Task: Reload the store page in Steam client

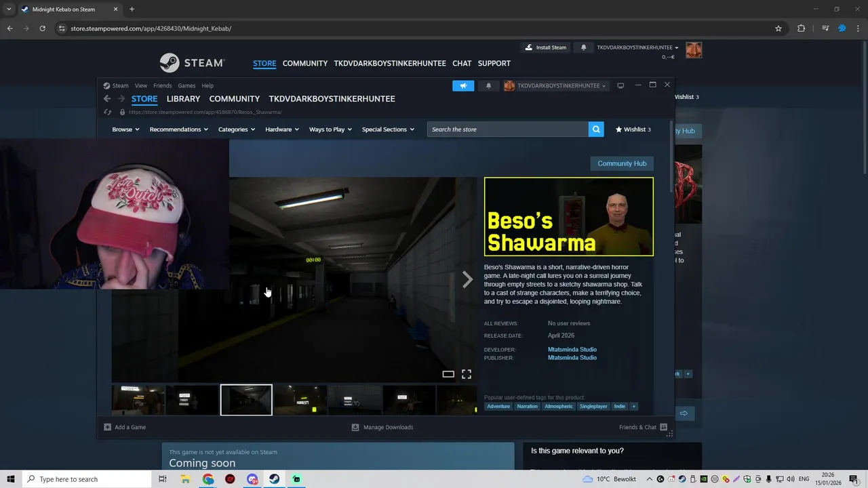Action: (108, 112)
